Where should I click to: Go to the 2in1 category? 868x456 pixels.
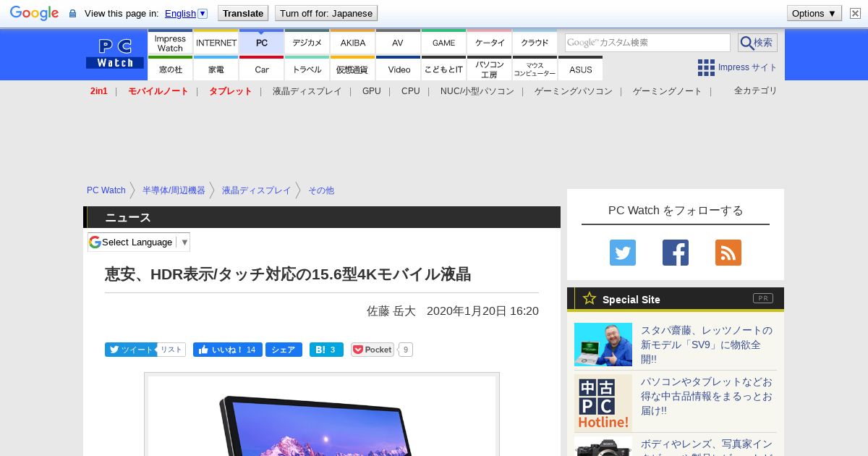tap(99, 91)
